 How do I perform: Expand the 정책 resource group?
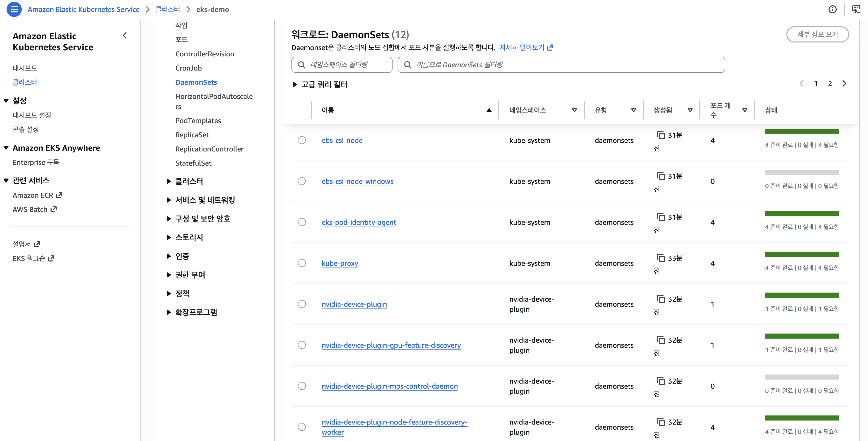169,294
